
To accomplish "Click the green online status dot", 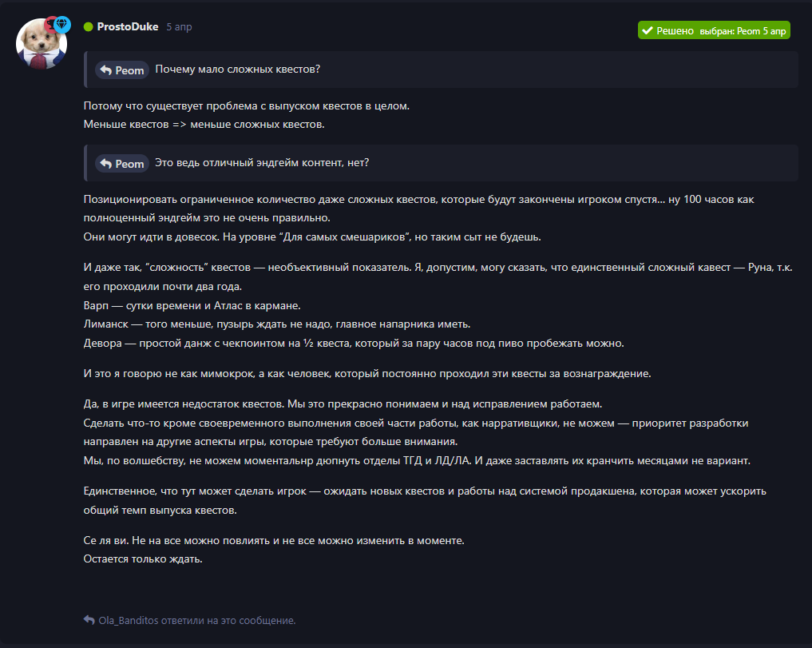I will click(88, 27).
